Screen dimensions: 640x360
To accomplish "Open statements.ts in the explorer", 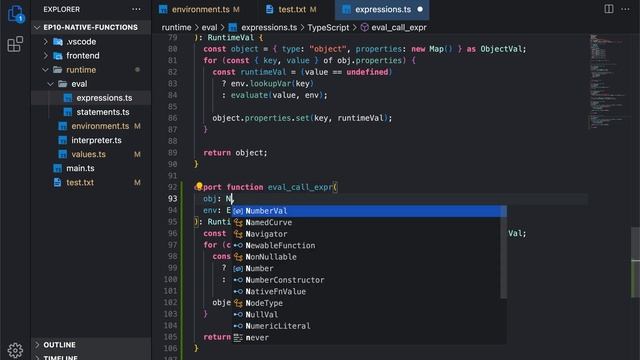I will pyautogui.click(x=91, y=112).
